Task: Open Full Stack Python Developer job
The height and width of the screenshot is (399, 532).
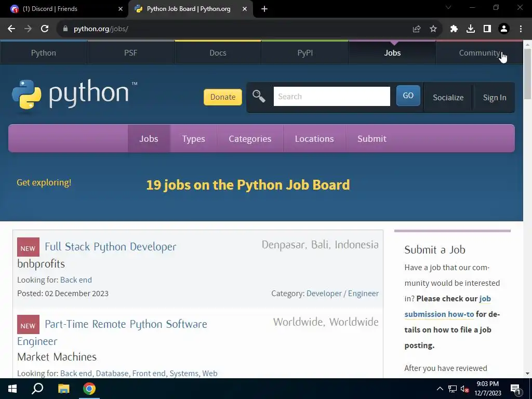Action: coord(111,247)
